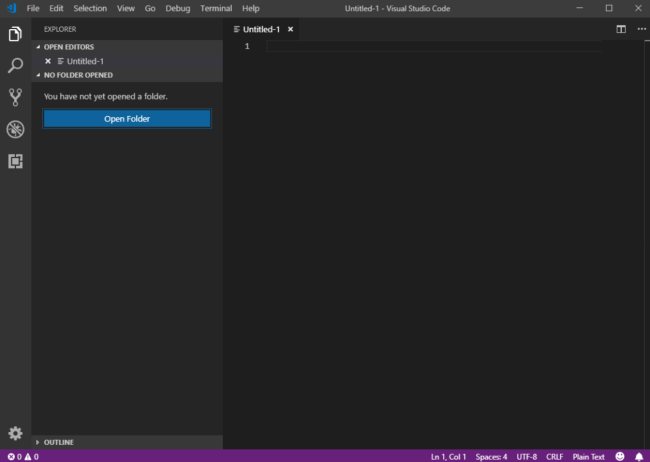650x462 pixels.
Task: Close Untitled-1 in Open Editors list
Action: (48, 61)
